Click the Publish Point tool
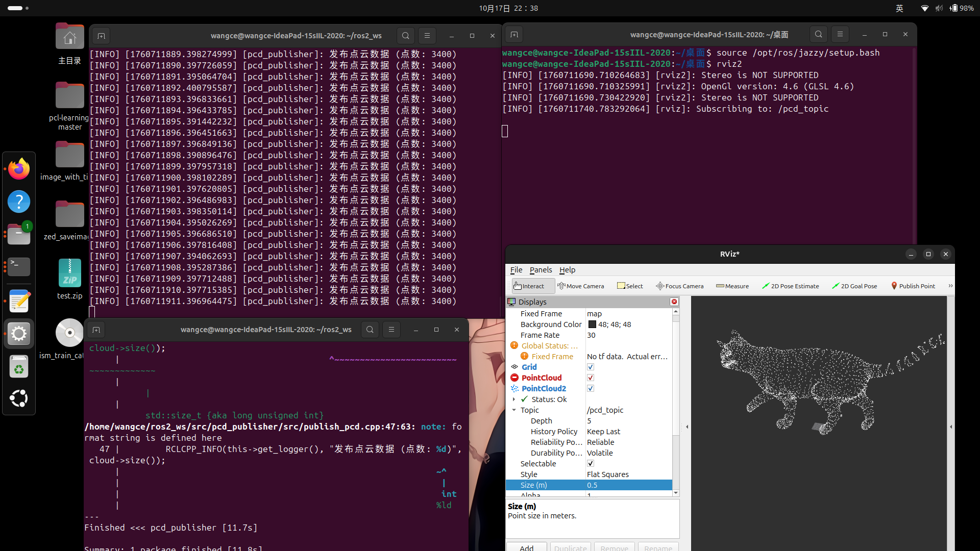The width and height of the screenshot is (980, 551). coord(913,286)
